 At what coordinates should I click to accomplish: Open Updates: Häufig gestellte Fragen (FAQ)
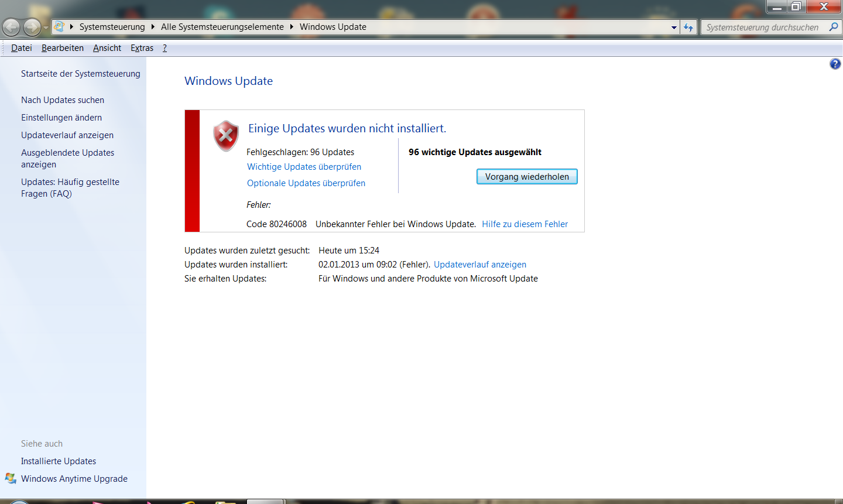pos(70,188)
